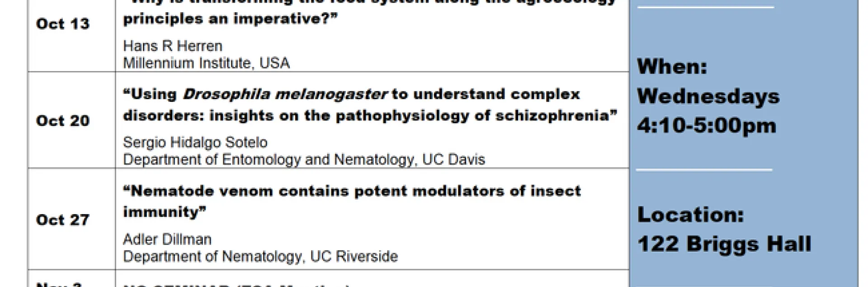Click the 4:10-5:00pm time text
Screen dimensions: 868x287
(x=706, y=125)
